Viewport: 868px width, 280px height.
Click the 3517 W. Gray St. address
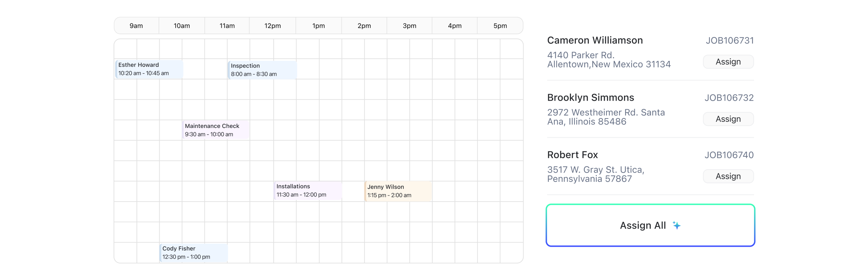point(596,174)
